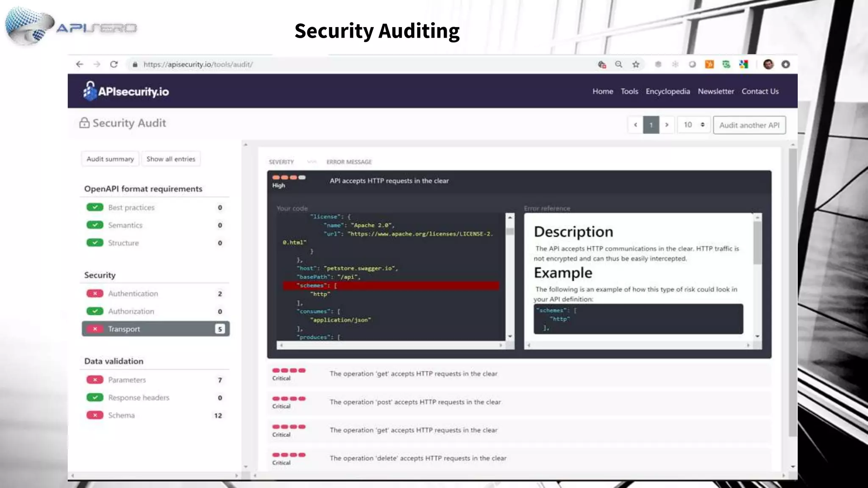Click green check badge beside Best practices

coord(95,207)
